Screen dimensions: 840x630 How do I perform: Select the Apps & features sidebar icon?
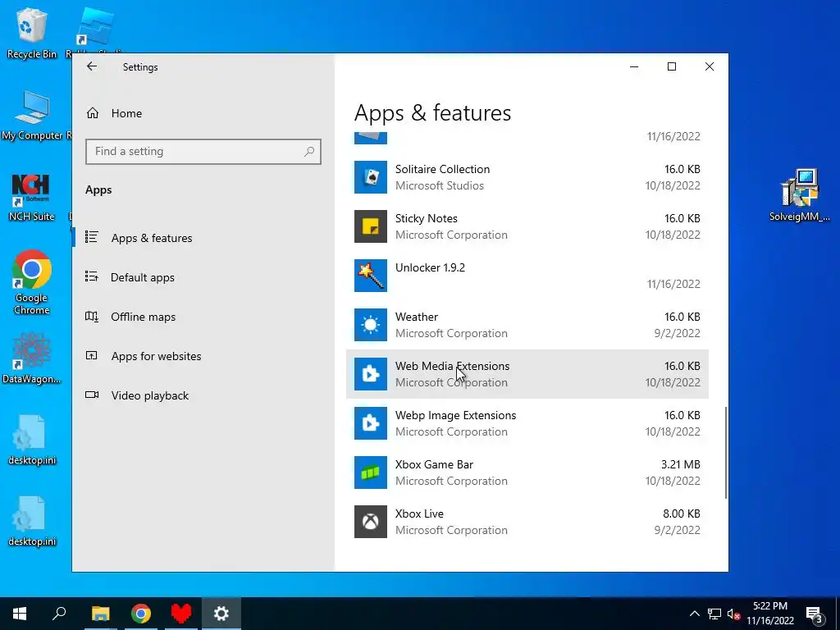(92, 237)
